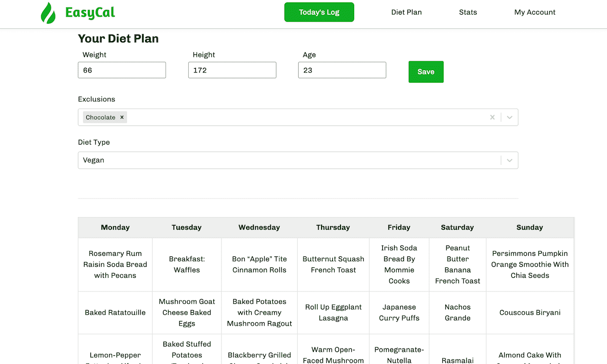Open Baked Ratatouille meal on Monday
The image size is (607, 364).
pyautogui.click(x=115, y=313)
